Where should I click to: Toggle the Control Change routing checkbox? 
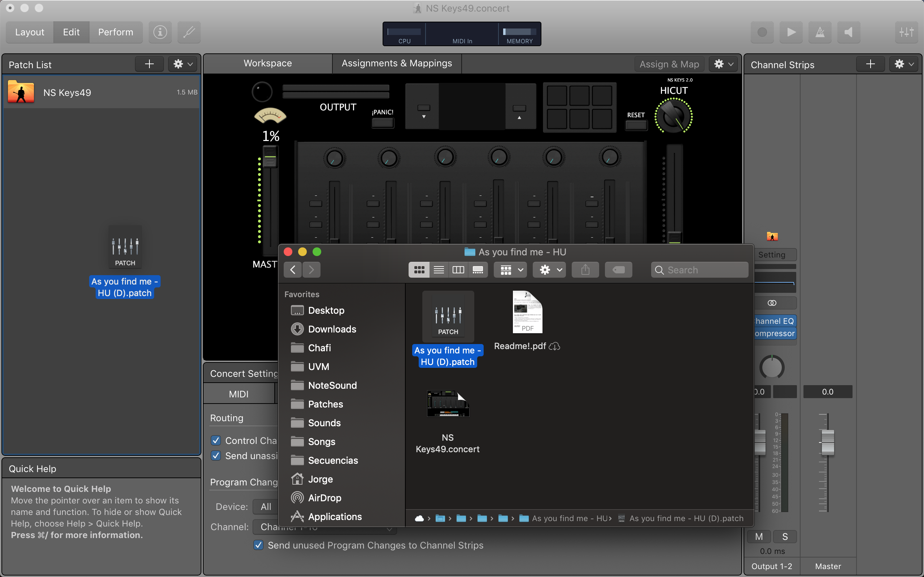point(216,440)
